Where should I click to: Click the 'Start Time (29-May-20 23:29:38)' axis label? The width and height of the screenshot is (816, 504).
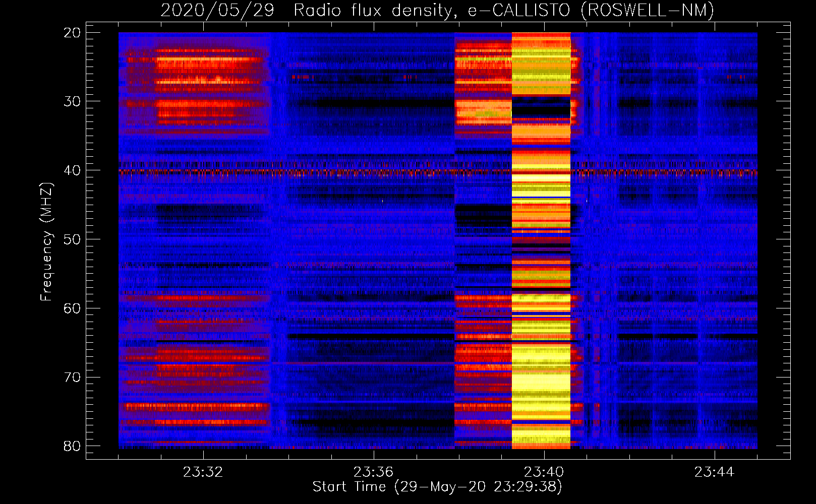tap(437, 486)
